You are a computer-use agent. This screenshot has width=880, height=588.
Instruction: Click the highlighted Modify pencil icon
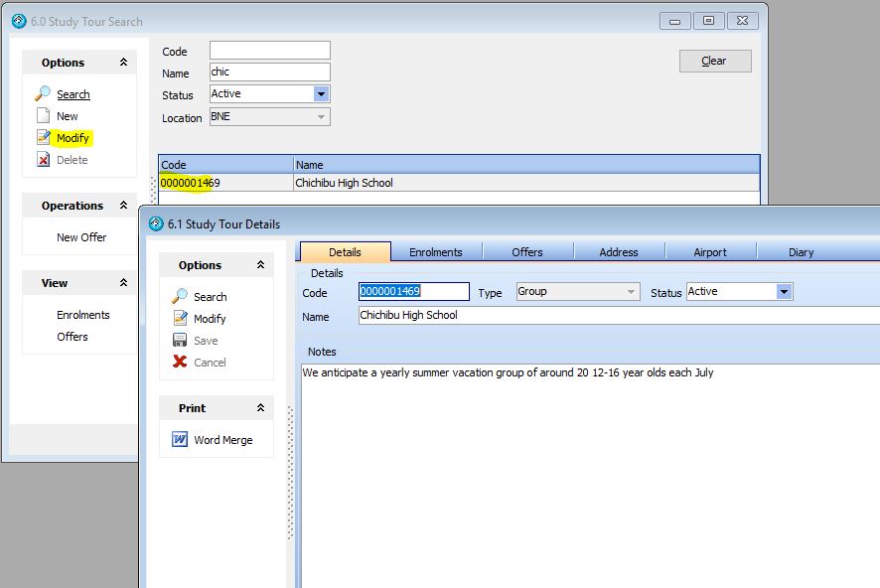[x=43, y=138]
